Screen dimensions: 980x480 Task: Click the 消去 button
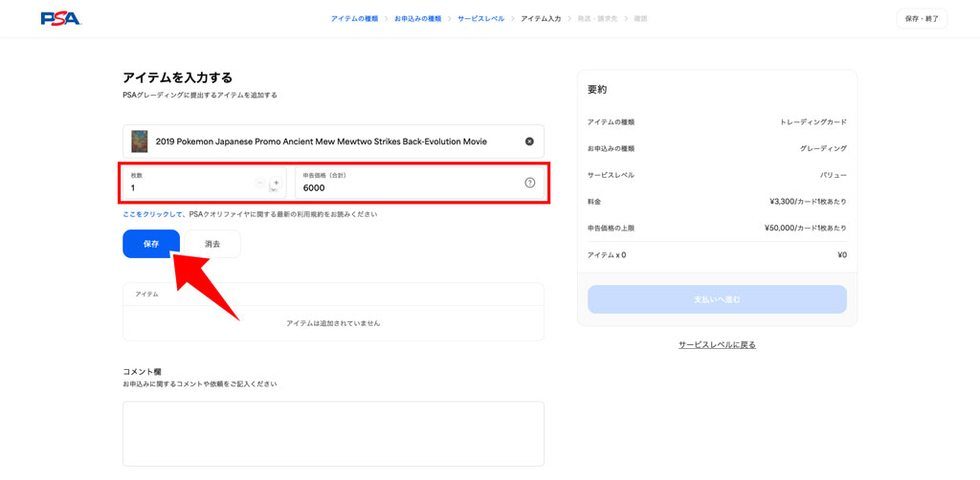pos(212,244)
